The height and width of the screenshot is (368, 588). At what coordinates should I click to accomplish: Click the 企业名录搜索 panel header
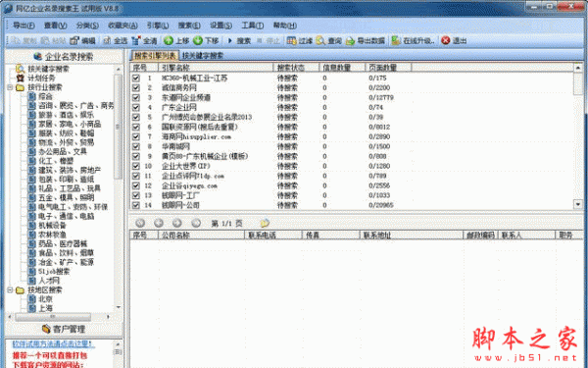[64, 56]
